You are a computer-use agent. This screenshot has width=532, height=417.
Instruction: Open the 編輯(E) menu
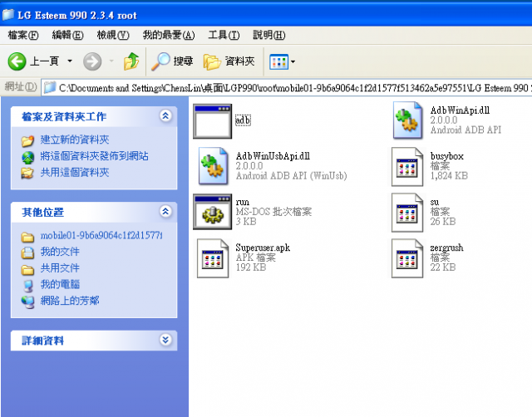[x=67, y=35]
